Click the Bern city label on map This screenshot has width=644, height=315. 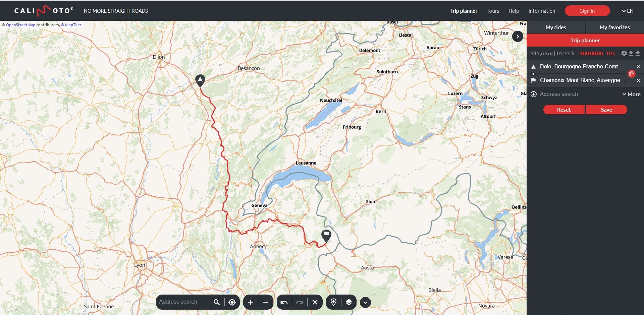(381, 112)
